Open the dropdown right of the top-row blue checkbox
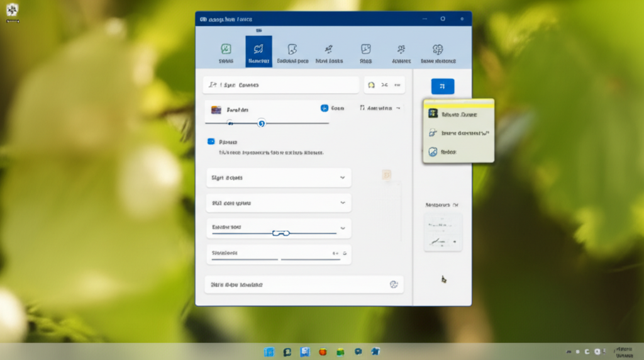This screenshot has width=644, height=360. point(380,108)
